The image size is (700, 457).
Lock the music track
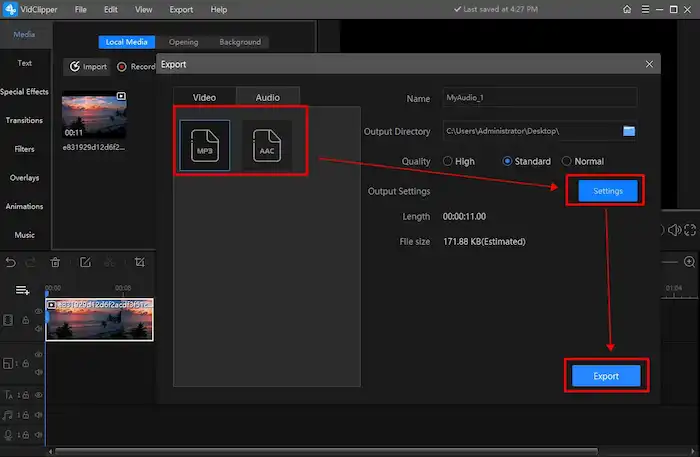[25, 415]
